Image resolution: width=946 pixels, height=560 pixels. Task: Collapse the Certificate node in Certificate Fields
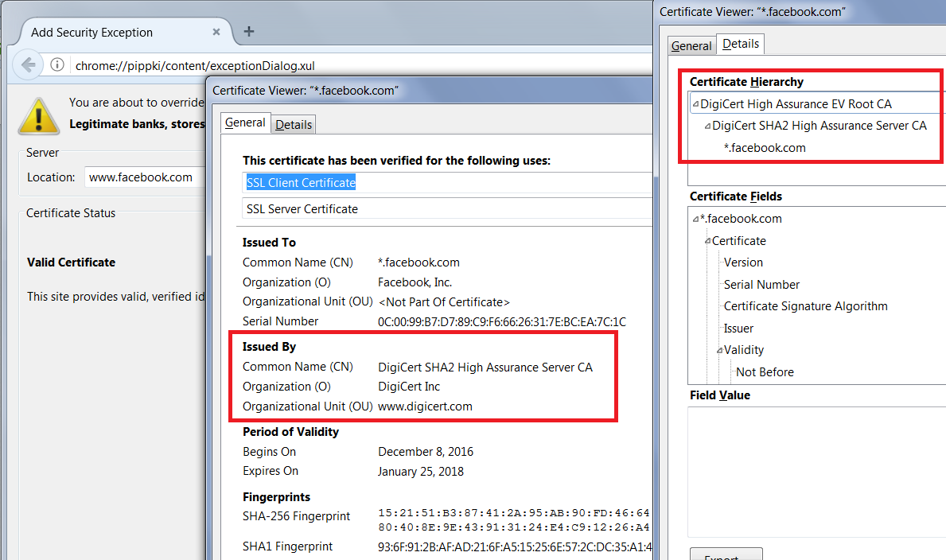point(707,241)
